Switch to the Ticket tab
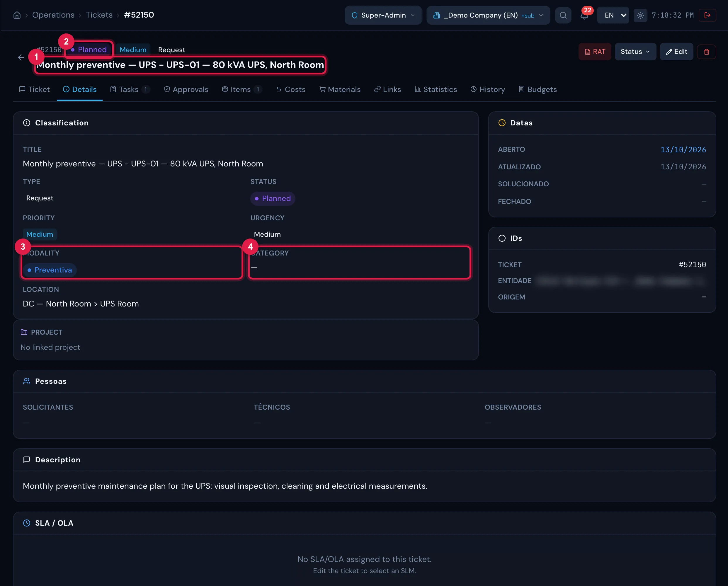 [x=35, y=89]
